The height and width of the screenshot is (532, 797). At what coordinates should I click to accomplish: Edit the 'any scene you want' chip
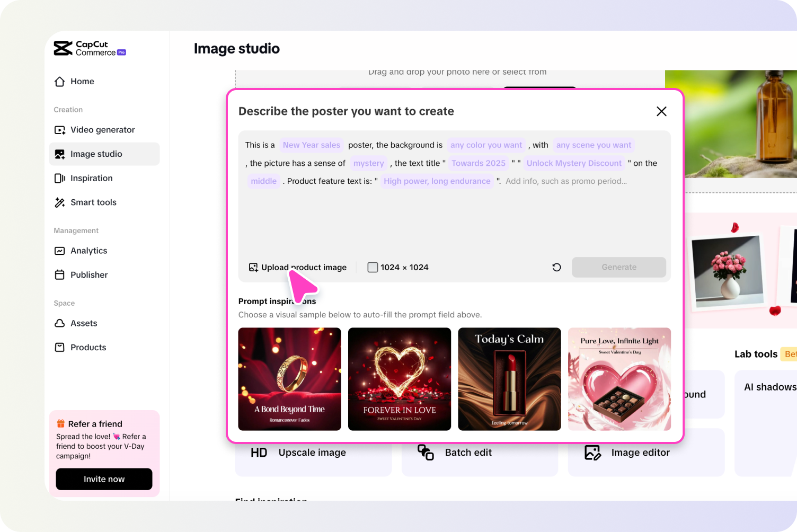594,145
